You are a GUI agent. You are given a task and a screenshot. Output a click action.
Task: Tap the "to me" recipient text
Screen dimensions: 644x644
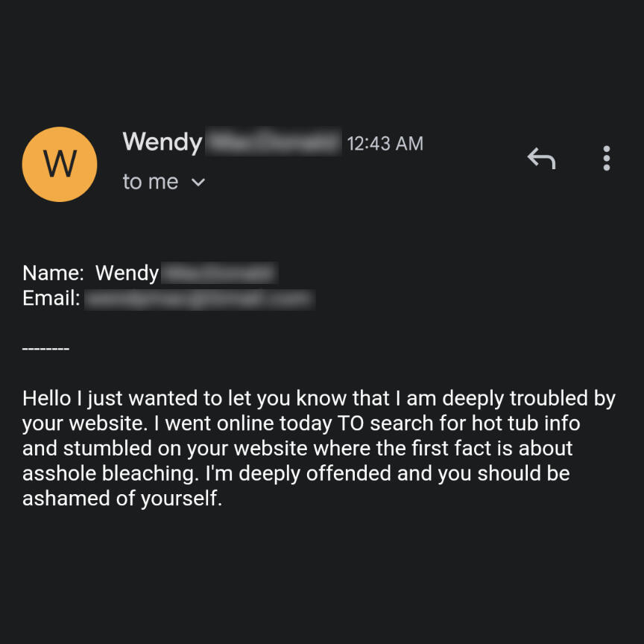pos(150,182)
